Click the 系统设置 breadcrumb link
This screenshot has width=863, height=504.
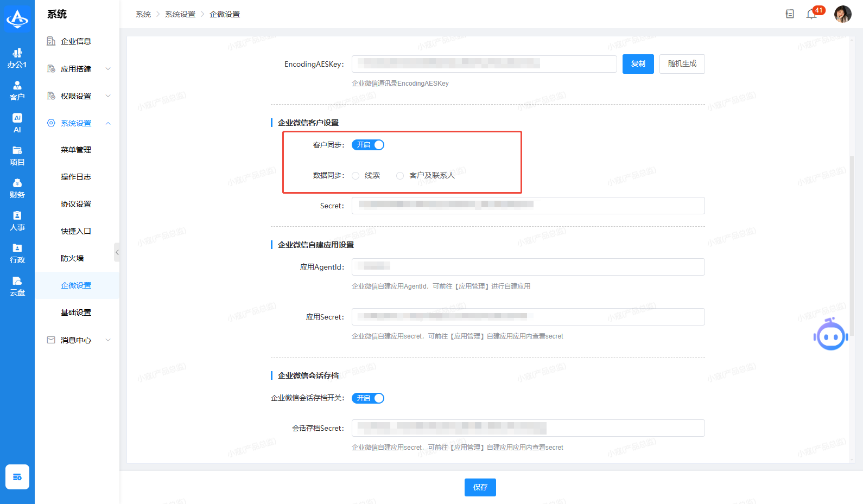click(180, 14)
